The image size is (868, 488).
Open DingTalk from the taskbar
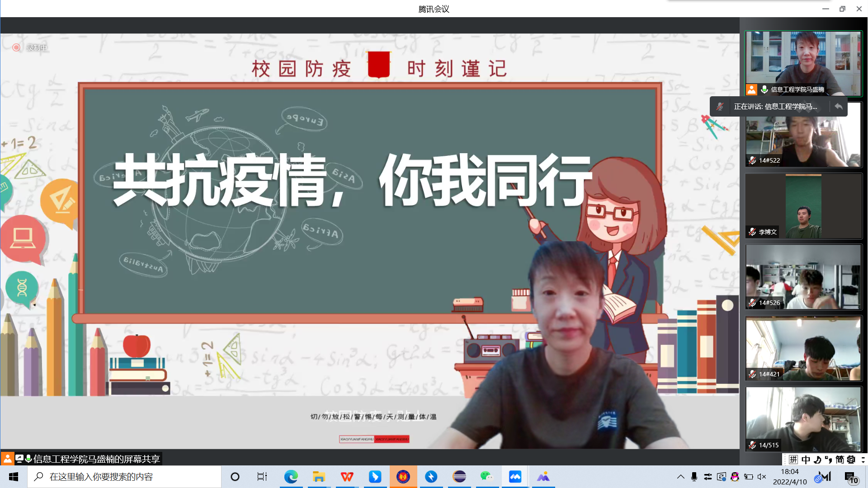[375, 477]
